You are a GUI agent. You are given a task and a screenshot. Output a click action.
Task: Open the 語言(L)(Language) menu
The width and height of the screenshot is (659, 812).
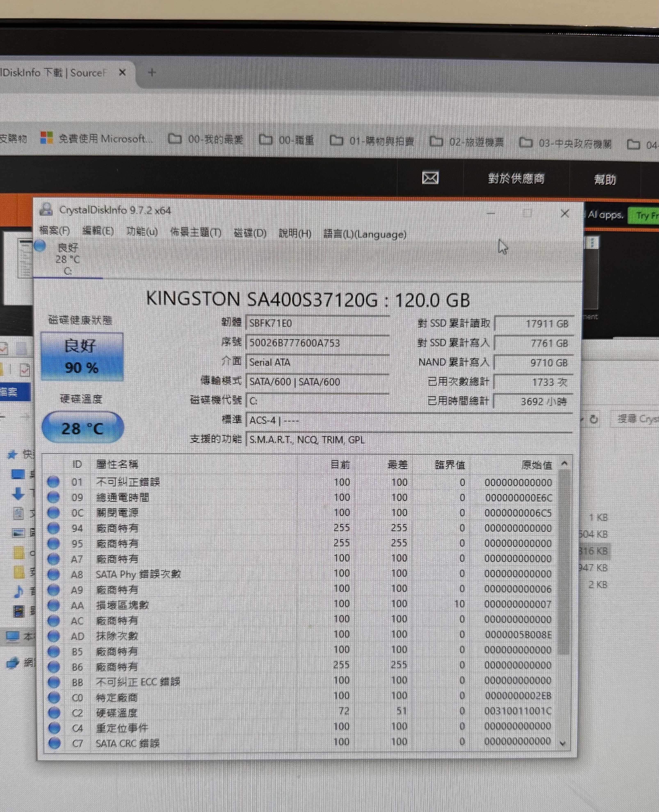pos(364,234)
